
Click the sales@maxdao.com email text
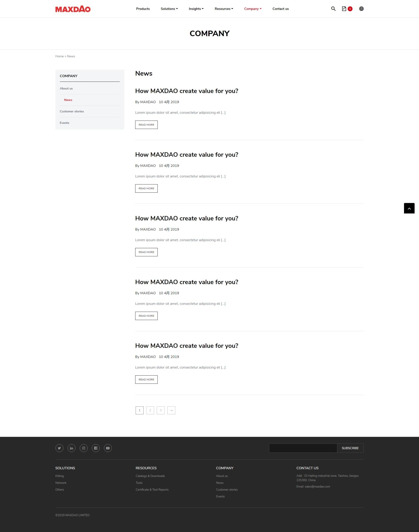click(x=318, y=486)
